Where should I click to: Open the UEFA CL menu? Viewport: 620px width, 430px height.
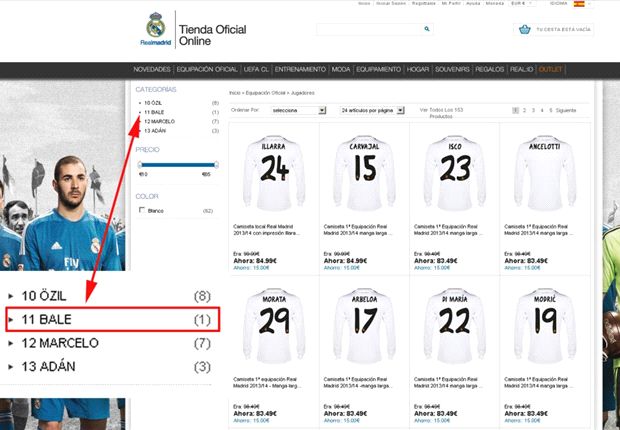(x=256, y=69)
